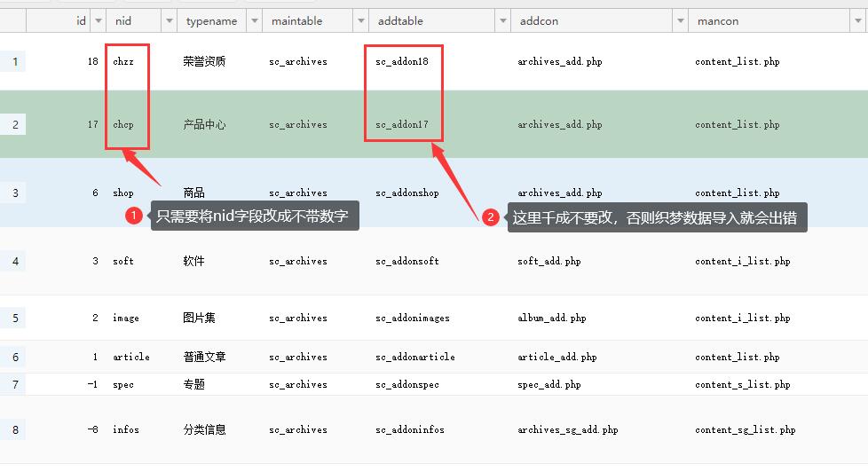Select row number 4 header

13,261
